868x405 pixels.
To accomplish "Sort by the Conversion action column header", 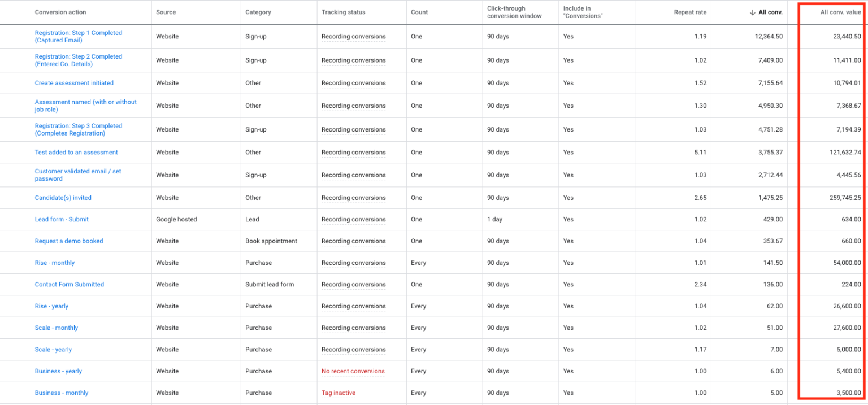I will (x=60, y=12).
